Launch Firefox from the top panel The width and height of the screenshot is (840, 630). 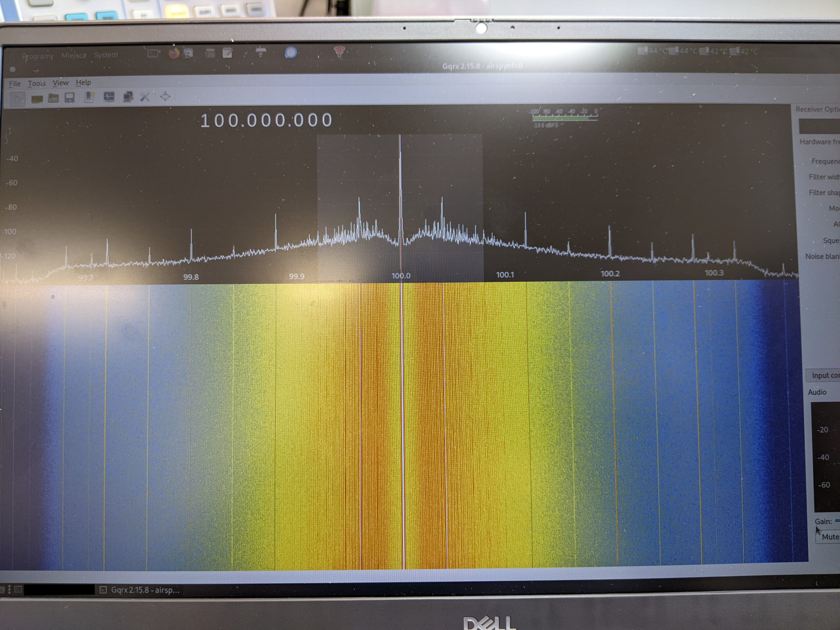174,53
